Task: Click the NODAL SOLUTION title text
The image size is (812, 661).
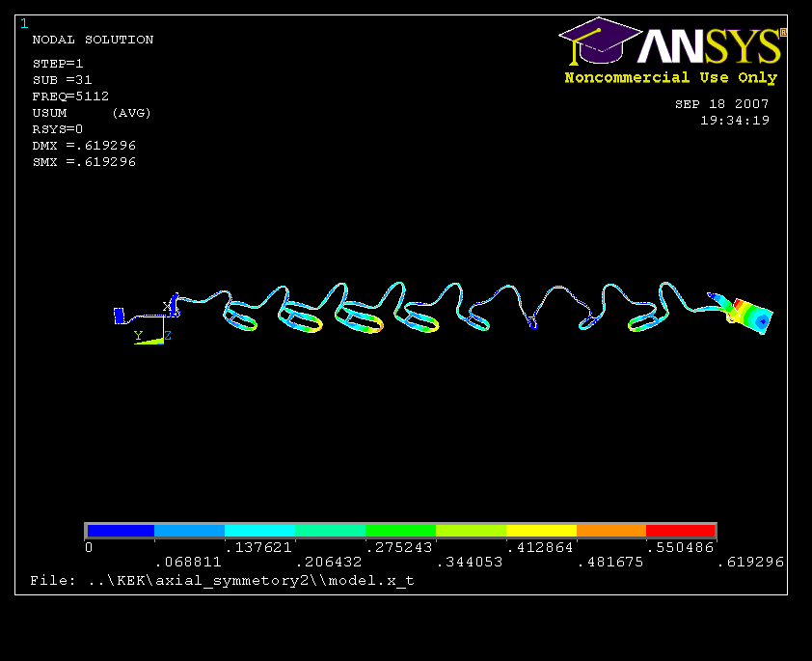Action: (x=93, y=40)
